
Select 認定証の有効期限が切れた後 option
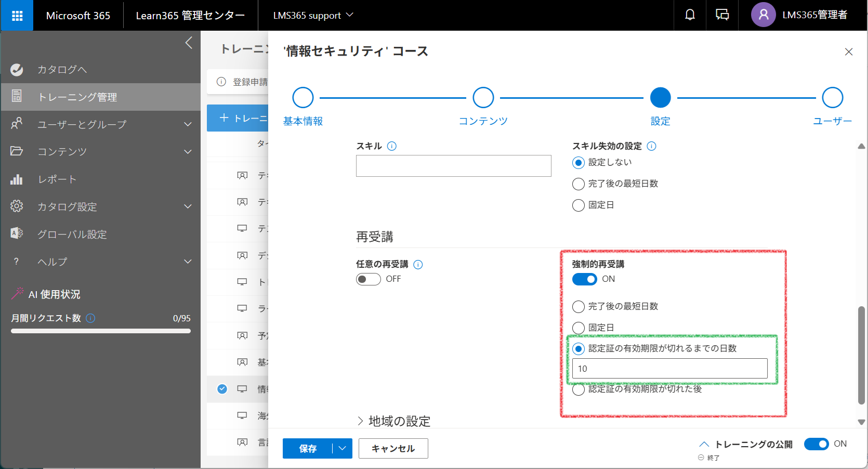578,389
